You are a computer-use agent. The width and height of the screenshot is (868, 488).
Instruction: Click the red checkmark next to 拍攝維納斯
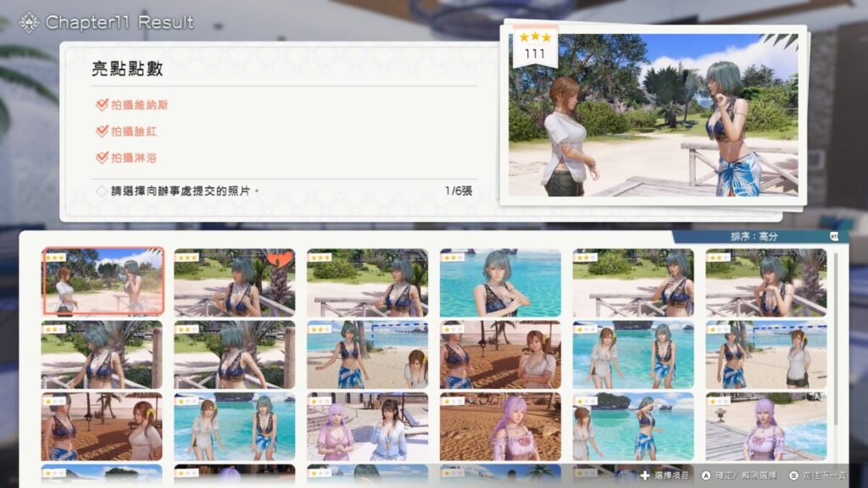102,104
